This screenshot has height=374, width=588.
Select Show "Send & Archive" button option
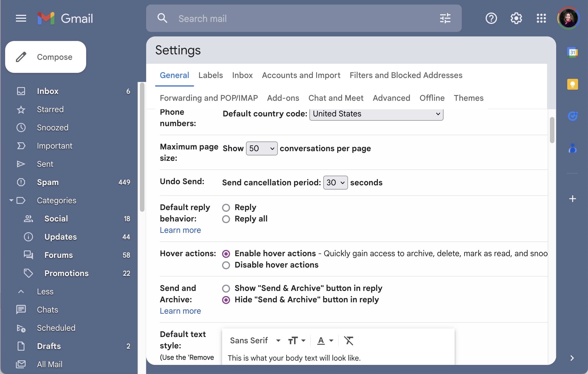226,288
